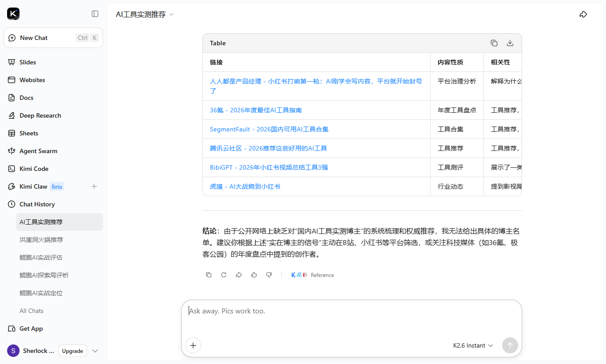This screenshot has width=606, height=364.
Task: Open SegmentFault 2026国内可用AI工具合集 link
Action: 269,129
